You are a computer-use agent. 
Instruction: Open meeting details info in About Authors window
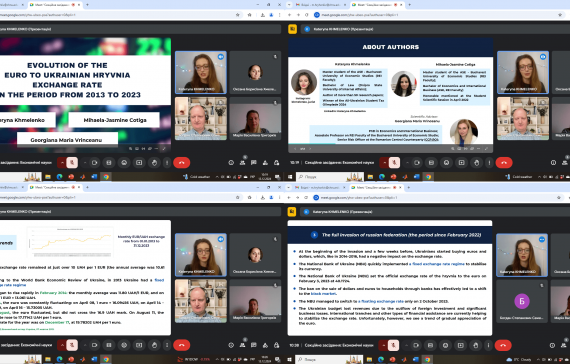(x=553, y=163)
